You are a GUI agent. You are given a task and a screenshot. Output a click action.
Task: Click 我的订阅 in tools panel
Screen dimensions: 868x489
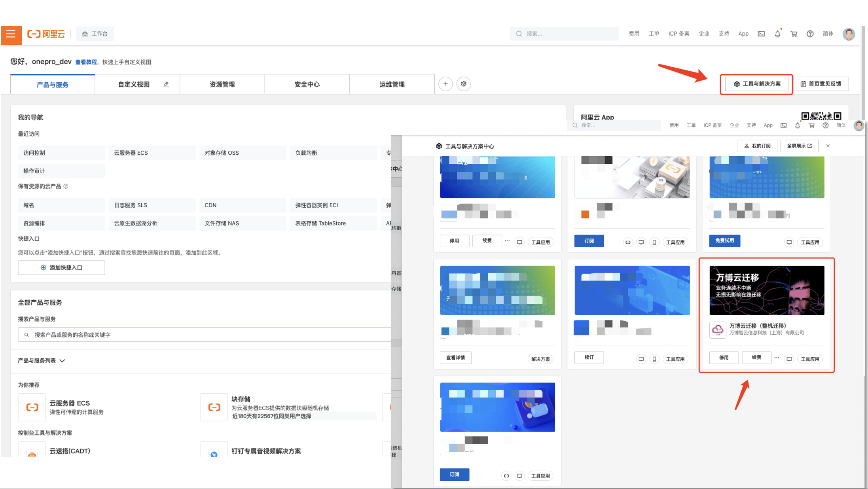point(757,146)
